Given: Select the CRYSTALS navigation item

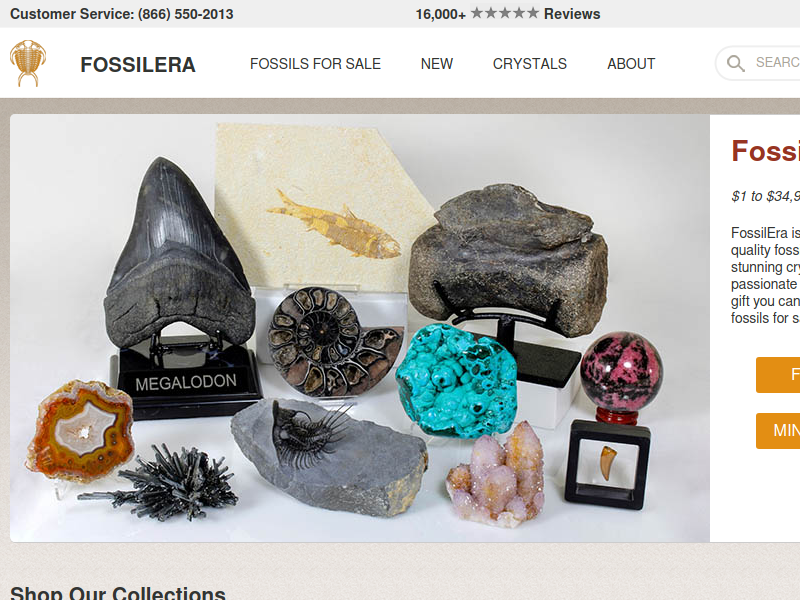Looking at the screenshot, I should 530,64.
